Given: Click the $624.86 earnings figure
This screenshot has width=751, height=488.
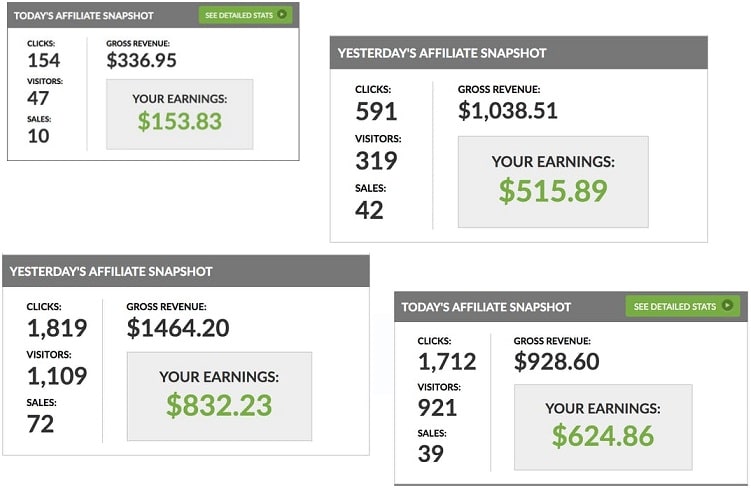Looking at the screenshot, I should coord(603,436).
